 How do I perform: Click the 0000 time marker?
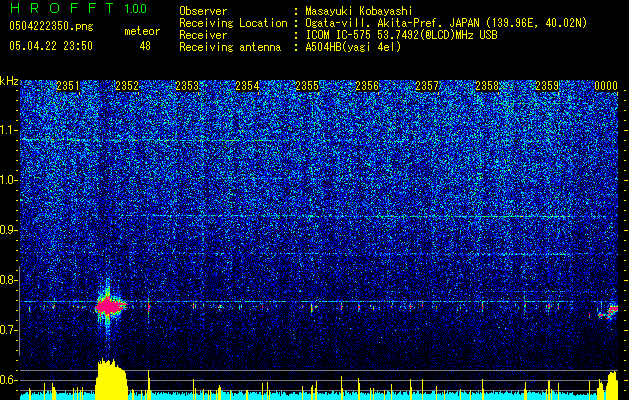point(606,86)
